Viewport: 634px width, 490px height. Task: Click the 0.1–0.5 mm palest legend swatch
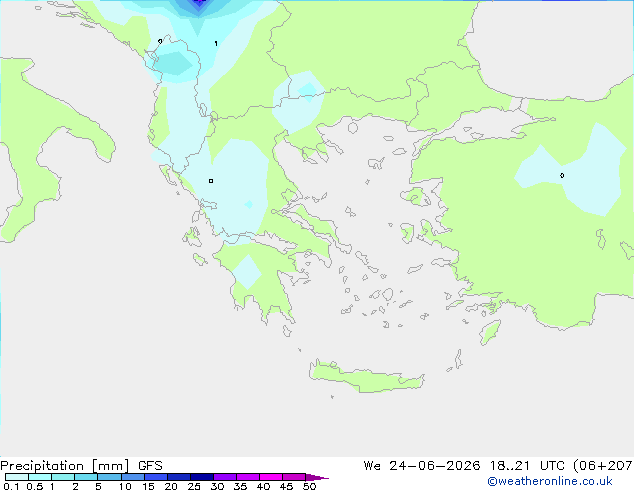[x=17, y=477]
